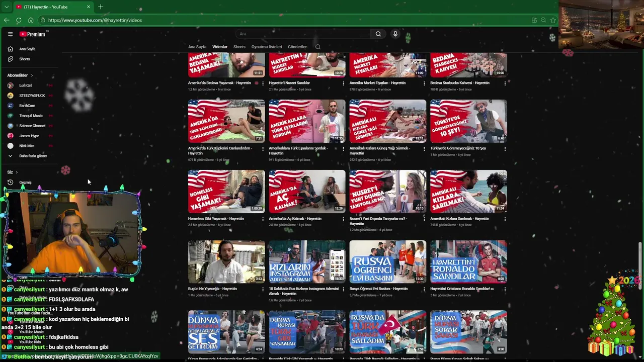Play the Hayrettin'i Ronaldo Sandılar thumbnail

tap(468, 262)
